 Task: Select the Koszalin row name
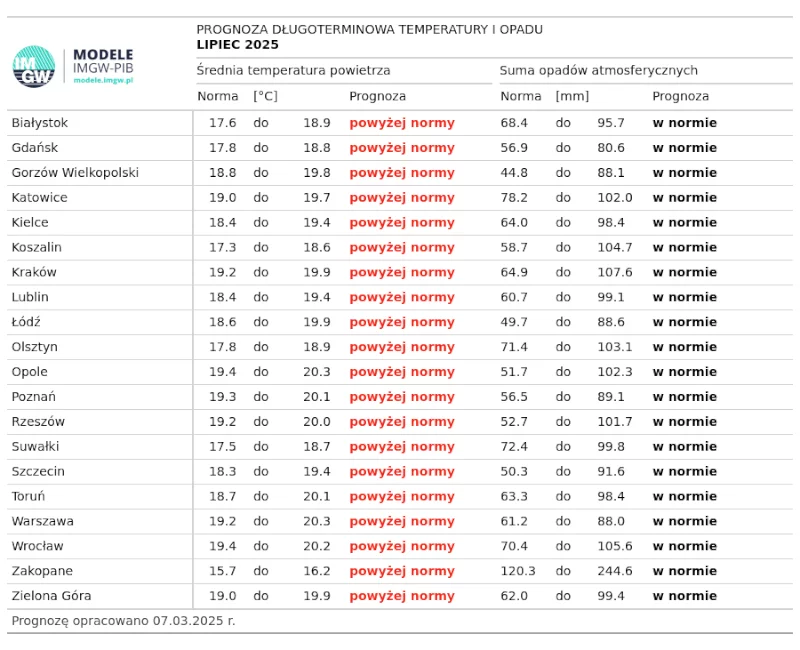(x=37, y=247)
